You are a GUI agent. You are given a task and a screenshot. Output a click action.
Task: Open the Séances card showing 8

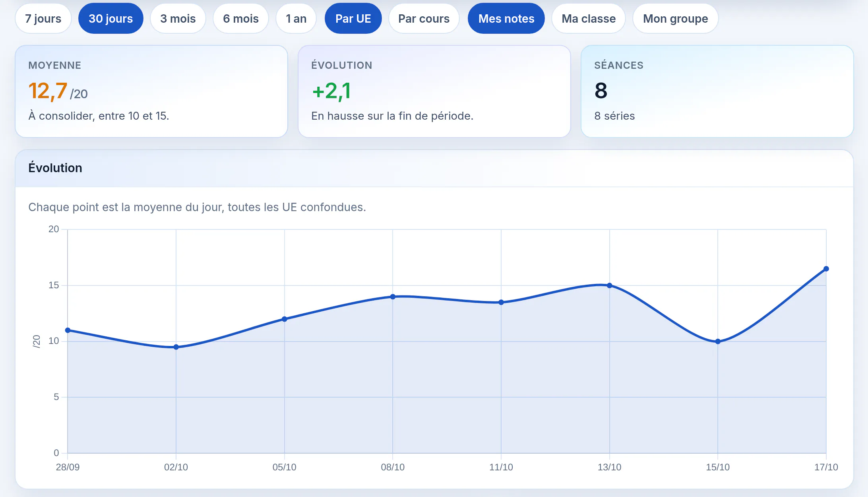tap(717, 91)
